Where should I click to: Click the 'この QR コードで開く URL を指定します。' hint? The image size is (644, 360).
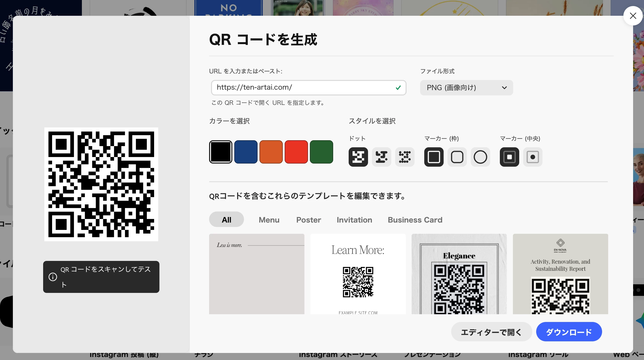pyautogui.click(x=268, y=103)
